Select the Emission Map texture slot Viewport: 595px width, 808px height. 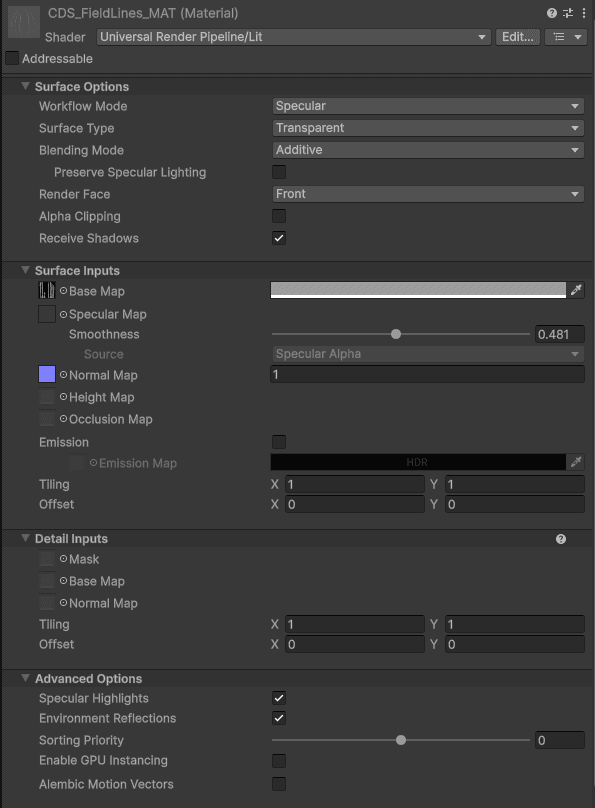(x=77, y=463)
